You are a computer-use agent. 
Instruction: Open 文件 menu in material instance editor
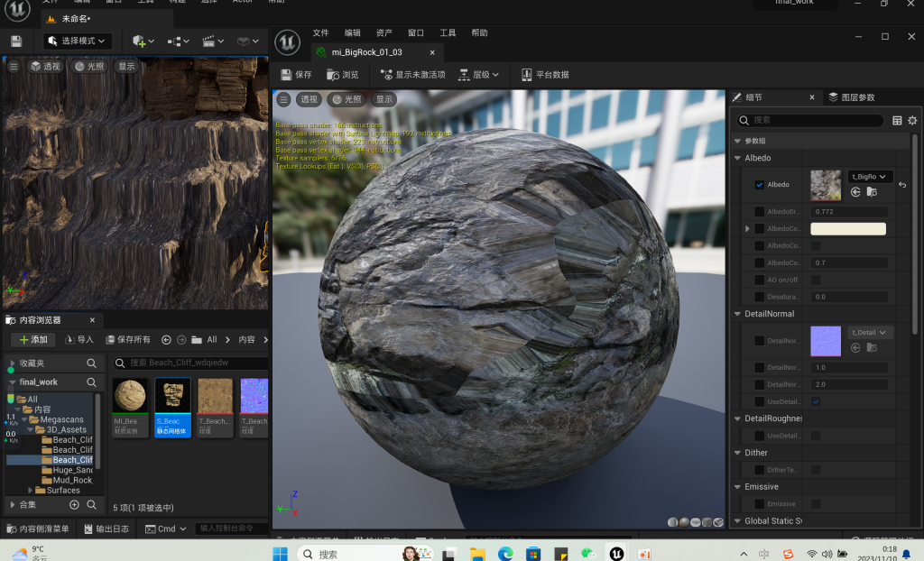click(x=320, y=33)
